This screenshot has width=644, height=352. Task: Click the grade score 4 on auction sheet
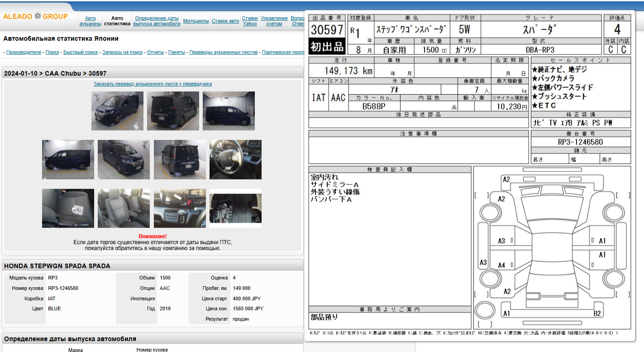click(617, 30)
